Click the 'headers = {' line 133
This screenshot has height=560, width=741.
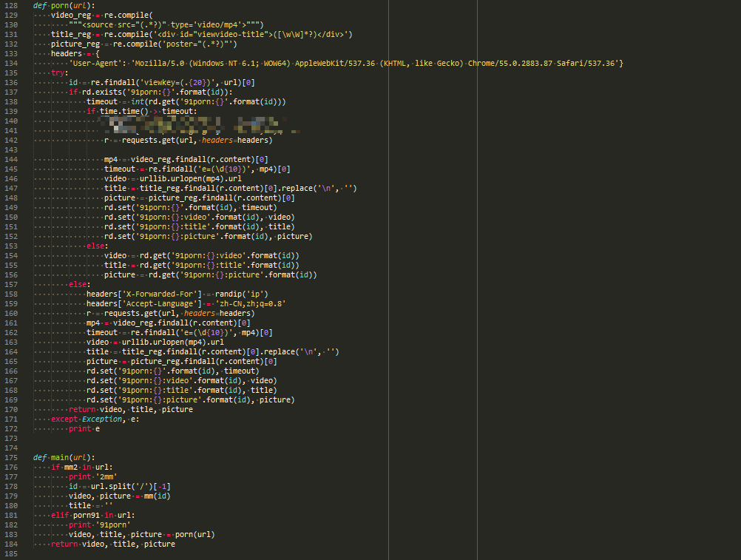point(75,54)
